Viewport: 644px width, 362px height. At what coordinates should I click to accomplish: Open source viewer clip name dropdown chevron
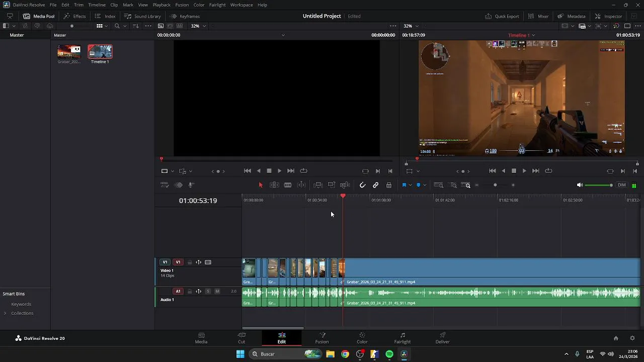pyautogui.click(x=283, y=35)
